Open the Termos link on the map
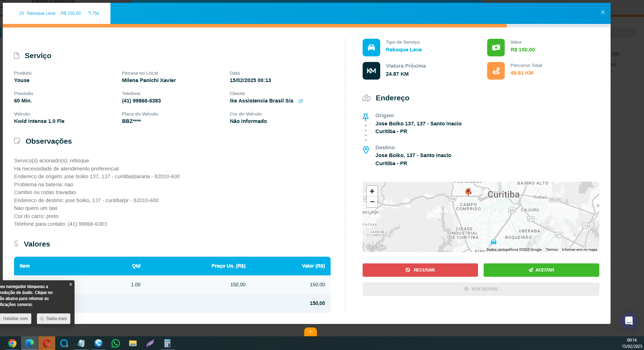The height and width of the screenshot is (350, 644). [x=552, y=250]
